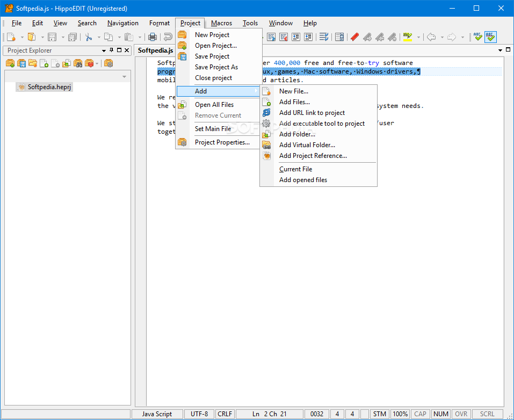Click the Print toolbar icon
This screenshot has height=420, width=514.
point(153,37)
